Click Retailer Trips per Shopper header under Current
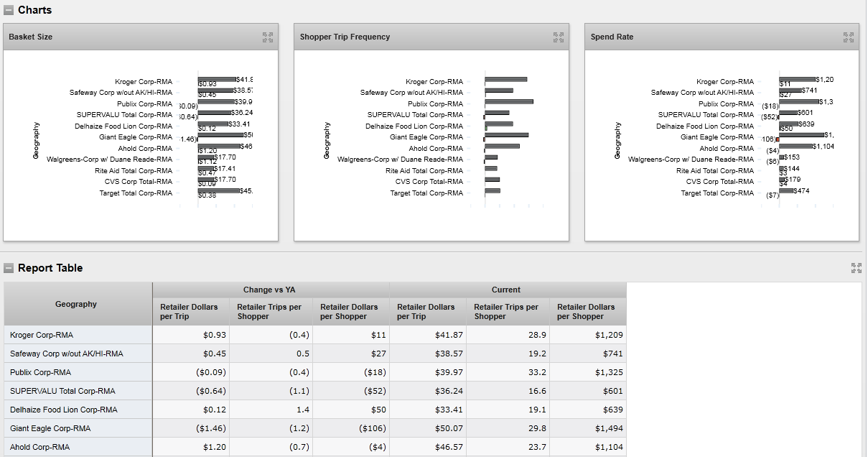The image size is (868, 457). (506, 311)
